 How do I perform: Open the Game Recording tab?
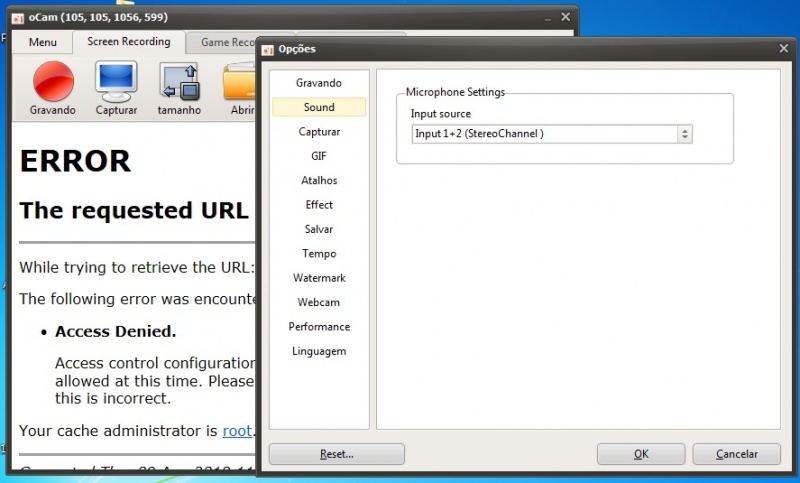coord(228,43)
